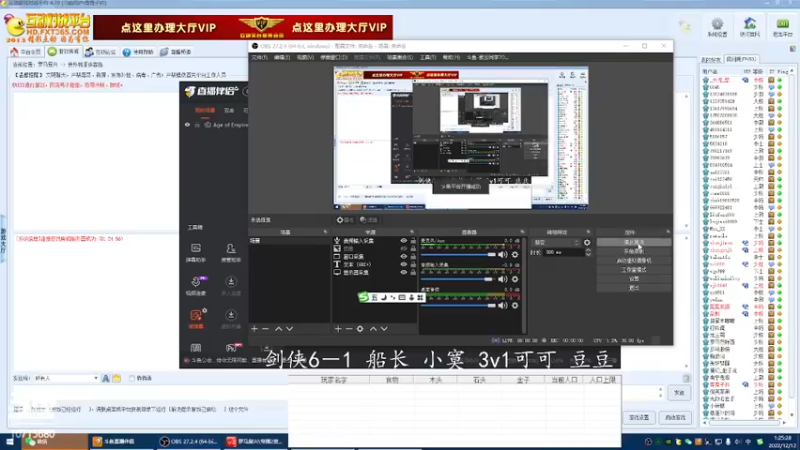
Task: Toggle visibility of 音频输入采集 source
Action: 404,241
